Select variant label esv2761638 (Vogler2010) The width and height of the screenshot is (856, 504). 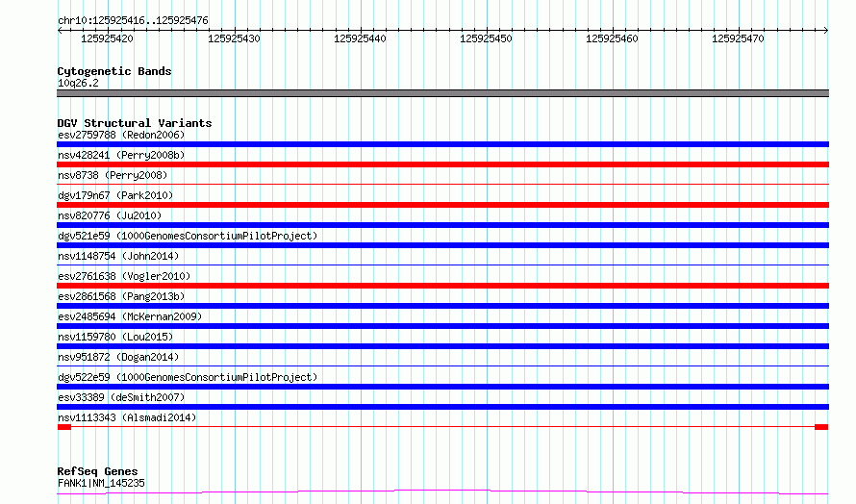[124, 276]
